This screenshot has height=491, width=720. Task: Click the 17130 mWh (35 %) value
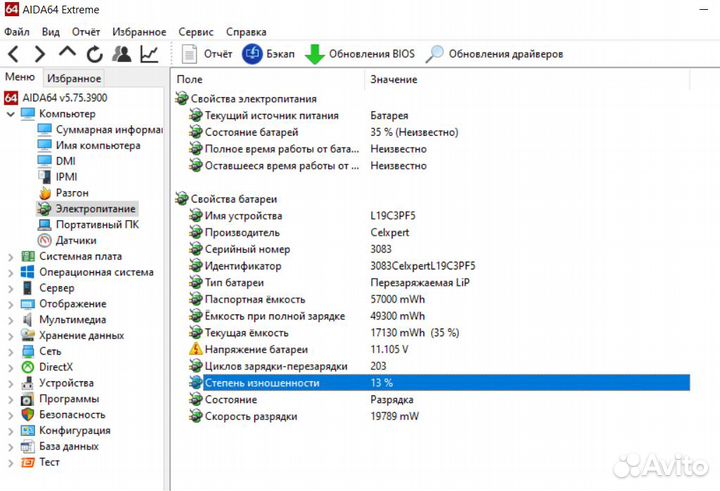coord(415,333)
